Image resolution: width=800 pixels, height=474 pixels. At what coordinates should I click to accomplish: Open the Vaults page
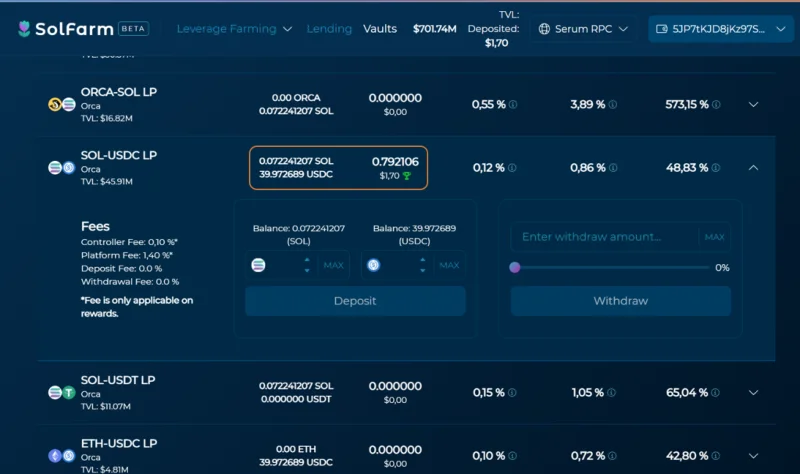coord(380,29)
